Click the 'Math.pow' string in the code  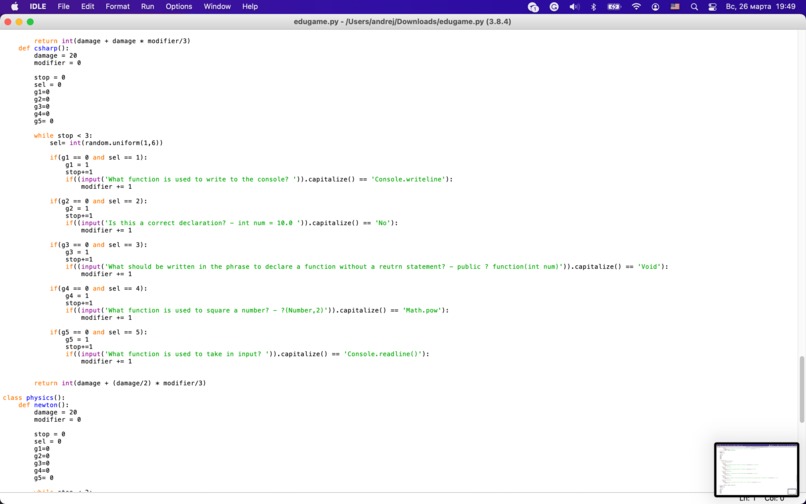[x=422, y=311]
